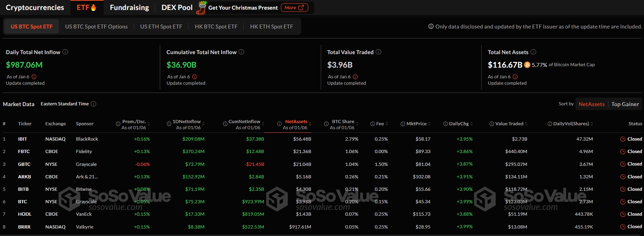Click the info icon beside Total Net Assets
Screen dimensions: 644x236
point(533,52)
